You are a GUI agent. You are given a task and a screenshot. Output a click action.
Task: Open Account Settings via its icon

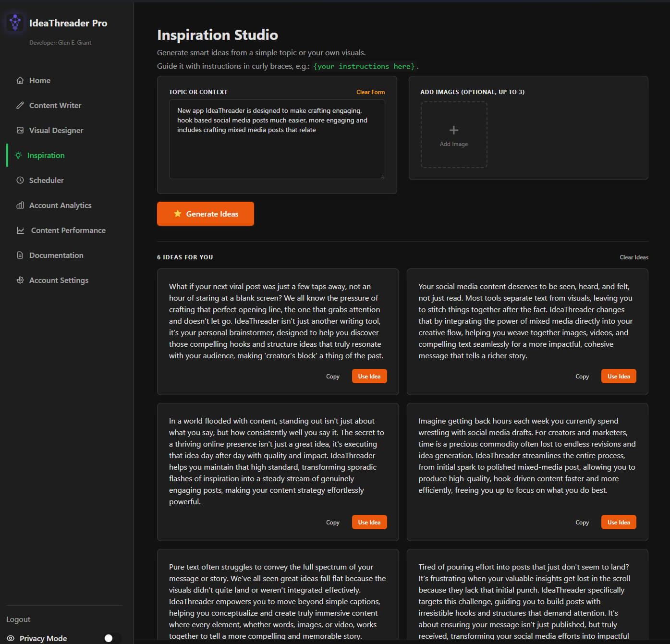19,280
